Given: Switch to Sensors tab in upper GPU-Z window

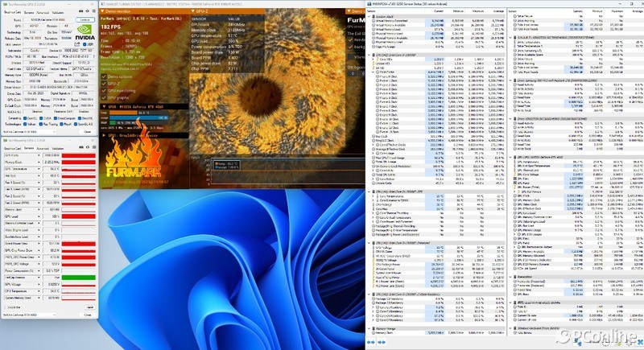Looking at the screenshot, I should [29, 13].
